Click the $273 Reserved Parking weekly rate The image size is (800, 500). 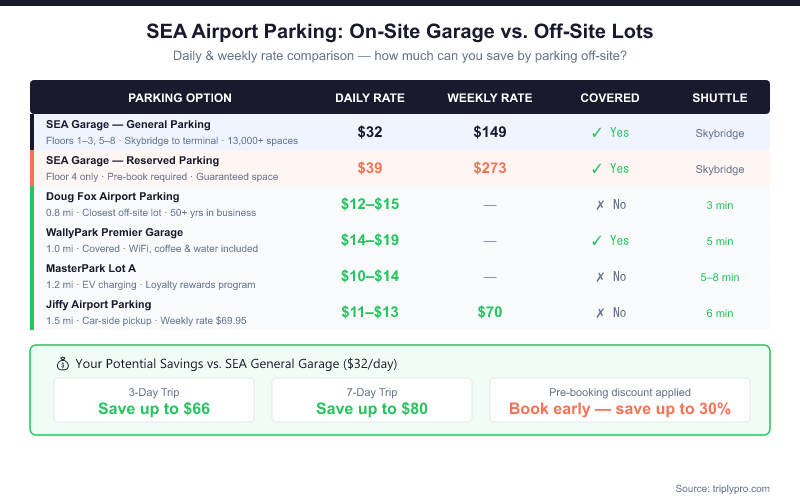point(490,169)
